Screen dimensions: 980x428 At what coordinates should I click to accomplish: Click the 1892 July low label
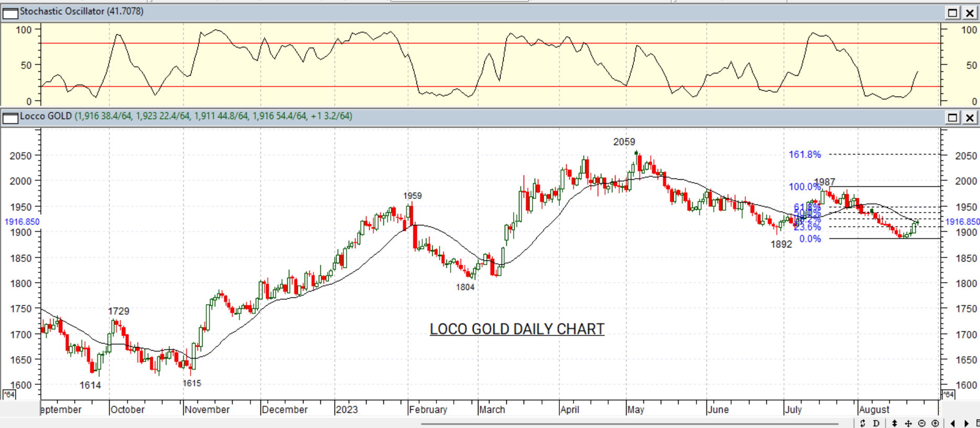click(781, 244)
